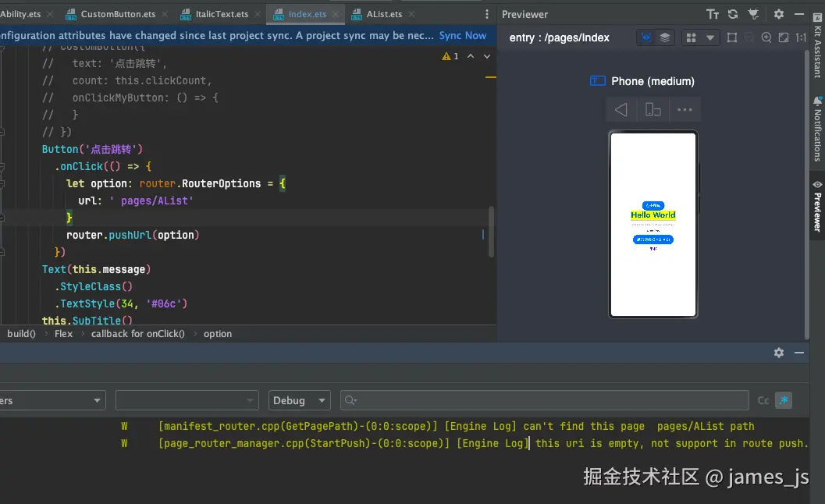Screen dimensions: 825x504
Task: Toggle case-sensitive Cc search option
Action: pos(763,400)
